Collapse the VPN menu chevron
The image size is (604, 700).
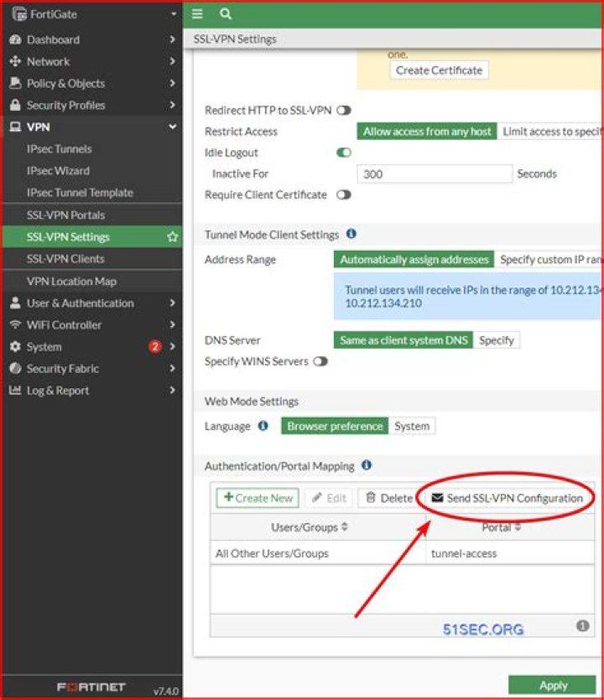(x=173, y=127)
